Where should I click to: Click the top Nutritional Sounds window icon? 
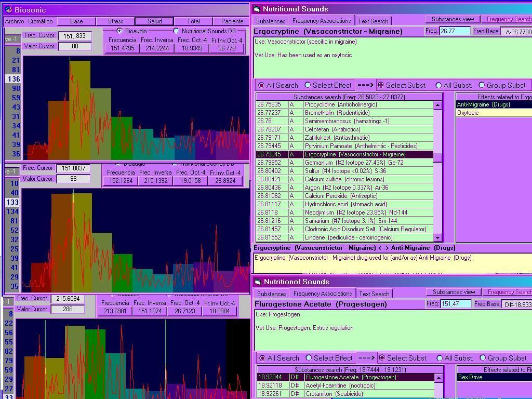pyautogui.click(x=257, y=9)
